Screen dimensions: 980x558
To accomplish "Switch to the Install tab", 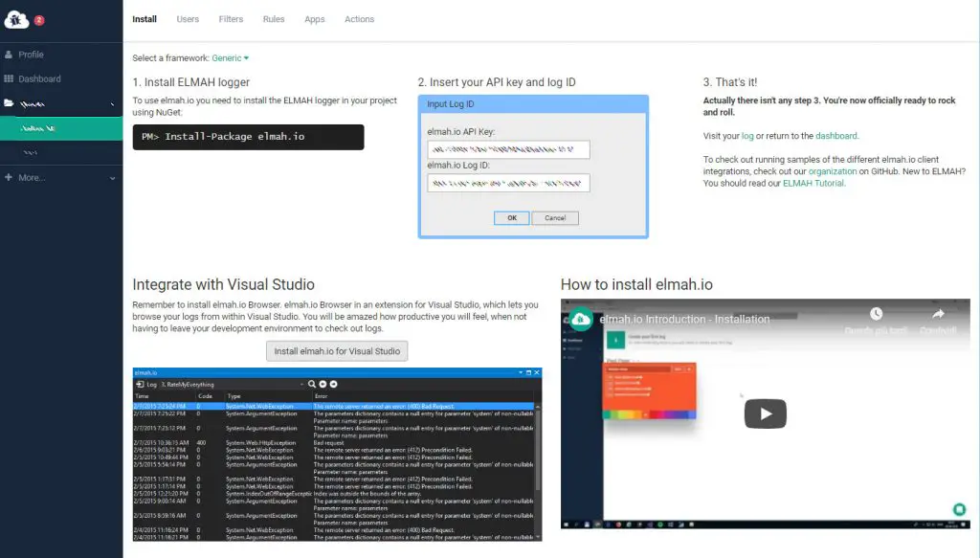I will point(145,19).
